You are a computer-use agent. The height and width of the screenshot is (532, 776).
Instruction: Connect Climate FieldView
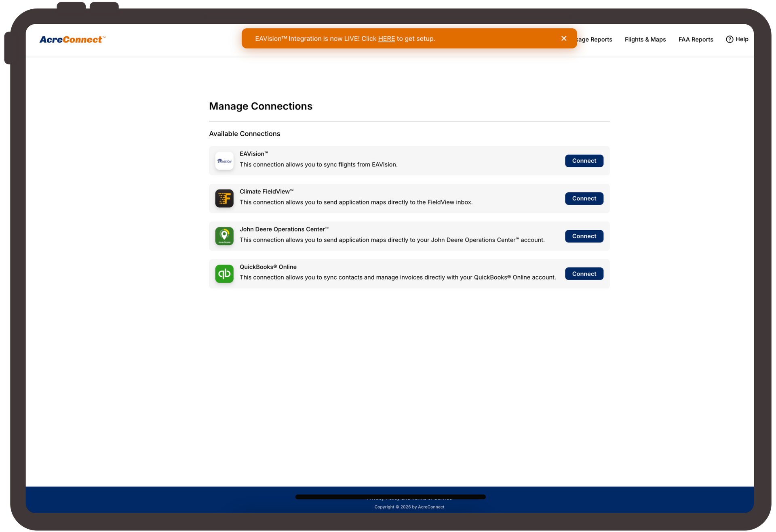tap(584, 198)
